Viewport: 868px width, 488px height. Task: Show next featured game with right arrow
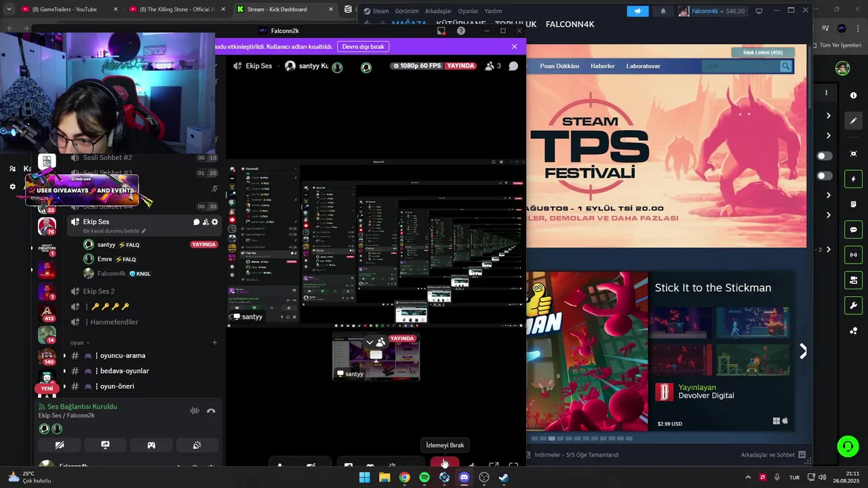(803, 351)
